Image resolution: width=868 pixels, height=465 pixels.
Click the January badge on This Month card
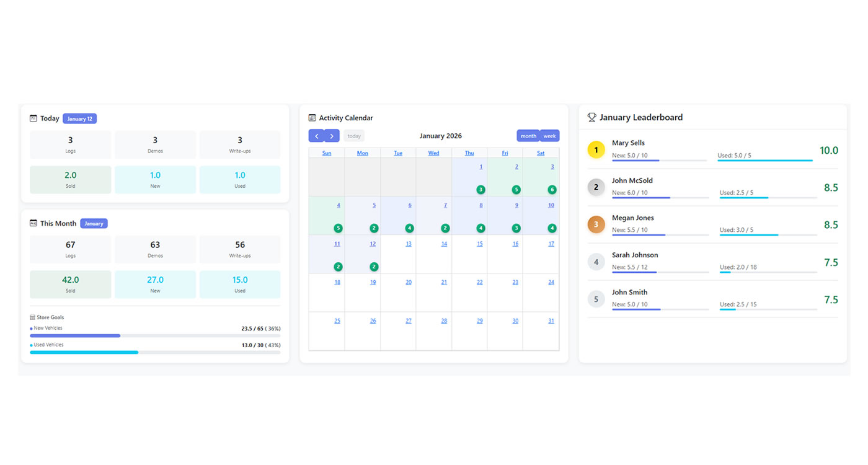[x=94, y=223]
